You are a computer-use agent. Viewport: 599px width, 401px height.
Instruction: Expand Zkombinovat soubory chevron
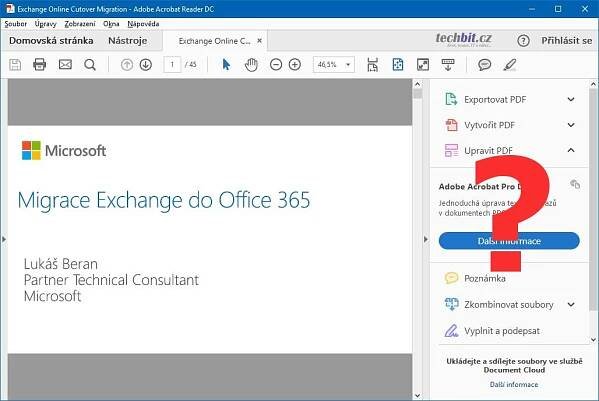[571, 304]
